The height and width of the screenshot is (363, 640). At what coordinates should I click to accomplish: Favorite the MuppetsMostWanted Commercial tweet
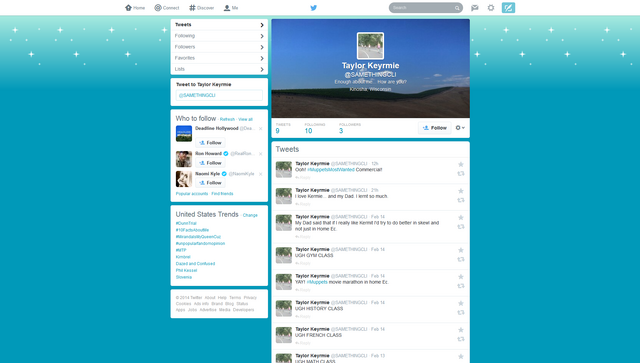click(x=461, y=165)
